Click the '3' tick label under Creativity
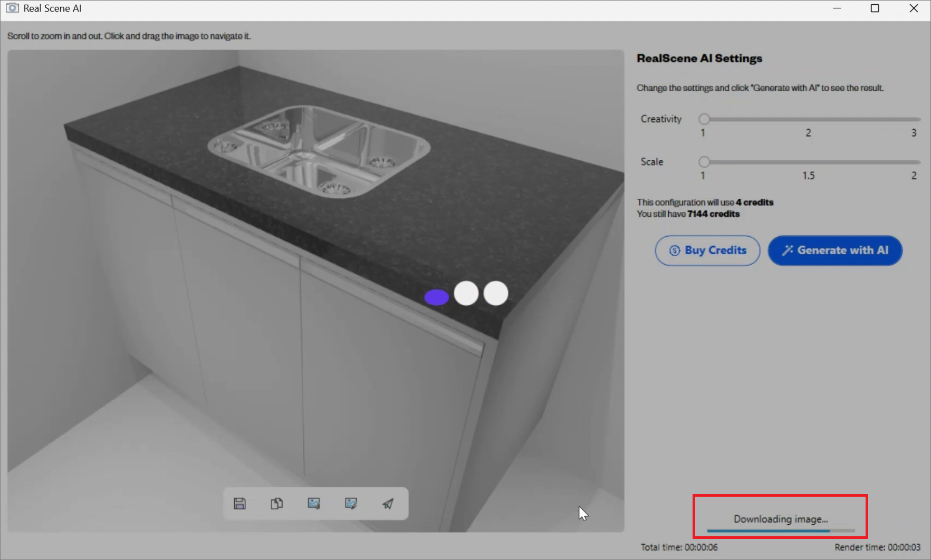 [914, 133]
